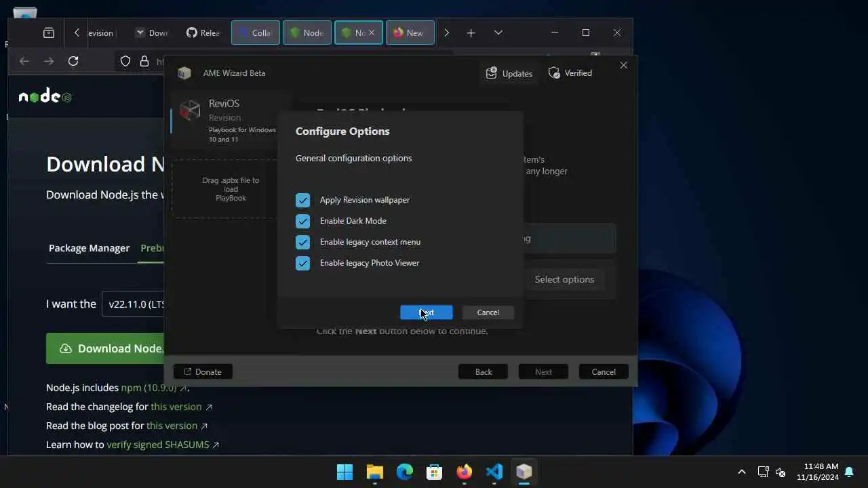
Task: Open clock showing 11:48 AM
Action: tap(818, 472)
